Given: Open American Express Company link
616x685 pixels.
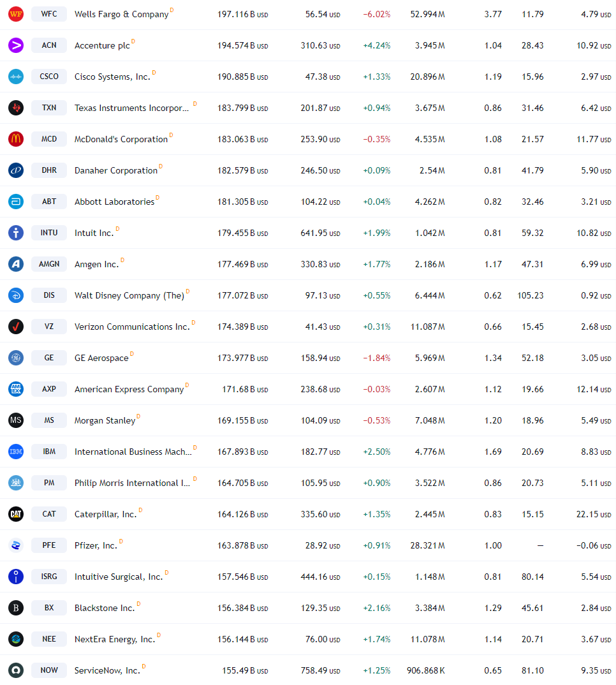Looking at the screenshot, I should point(129,389).
